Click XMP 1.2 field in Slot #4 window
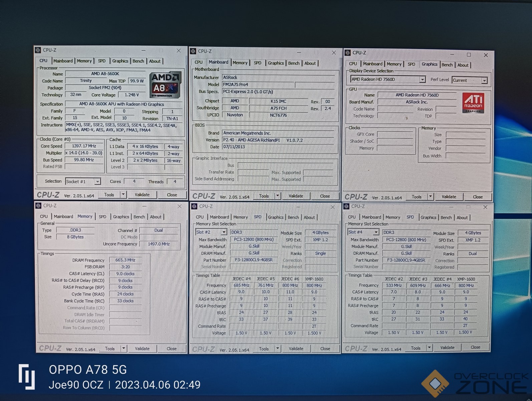The height and width of the screenshot is (401, 532). 473,240
